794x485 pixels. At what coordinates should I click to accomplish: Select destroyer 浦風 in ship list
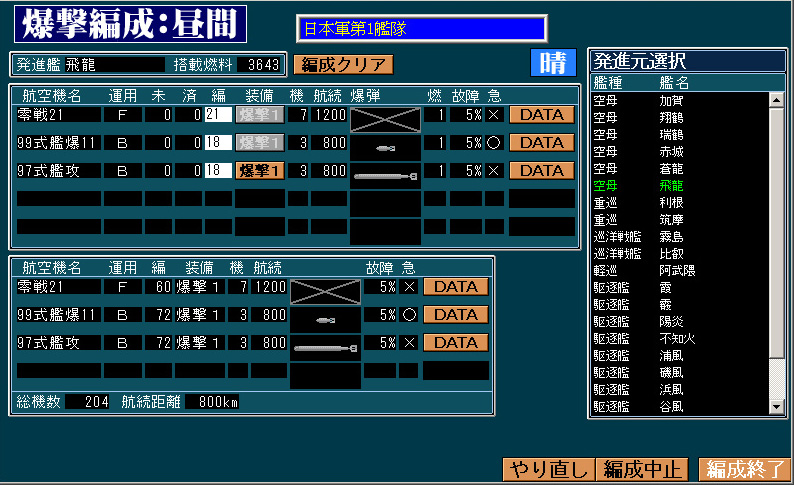(x=680, y=356)
